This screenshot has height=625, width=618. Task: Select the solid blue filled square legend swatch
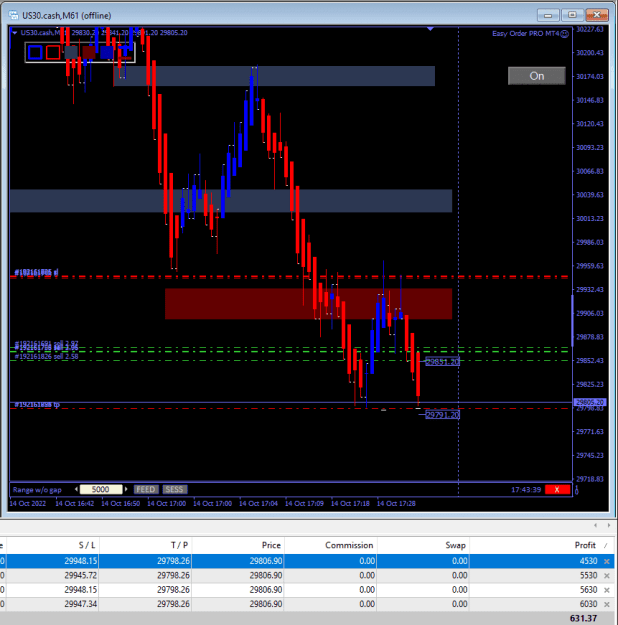coord(107,52)
